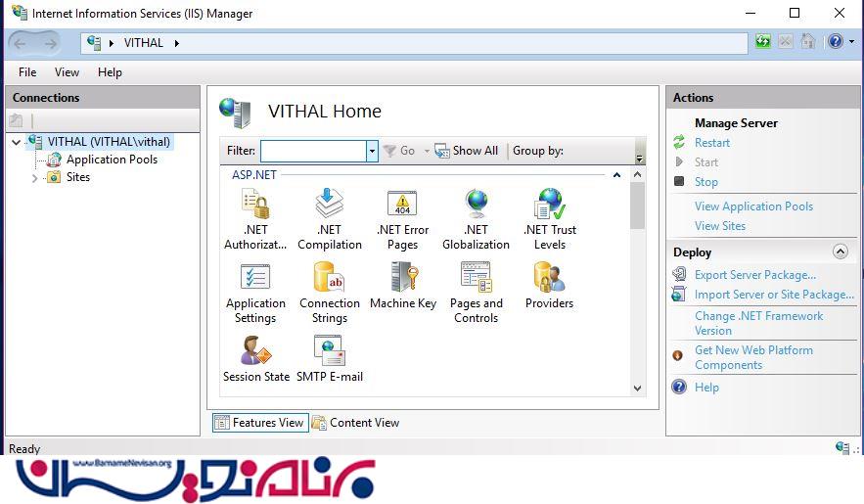
Task: Click View Sites link
Action: [719, 226]
